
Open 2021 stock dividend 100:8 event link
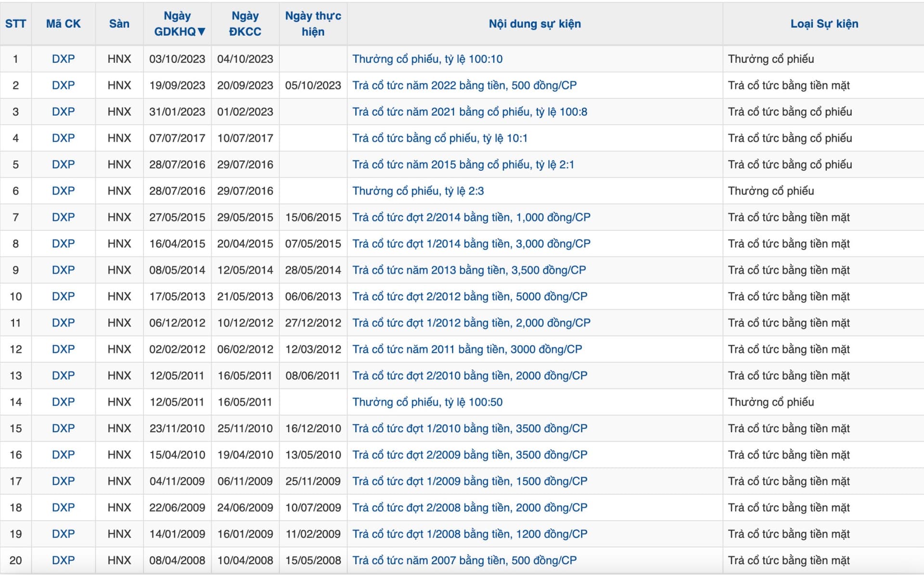tap(469, 112)
